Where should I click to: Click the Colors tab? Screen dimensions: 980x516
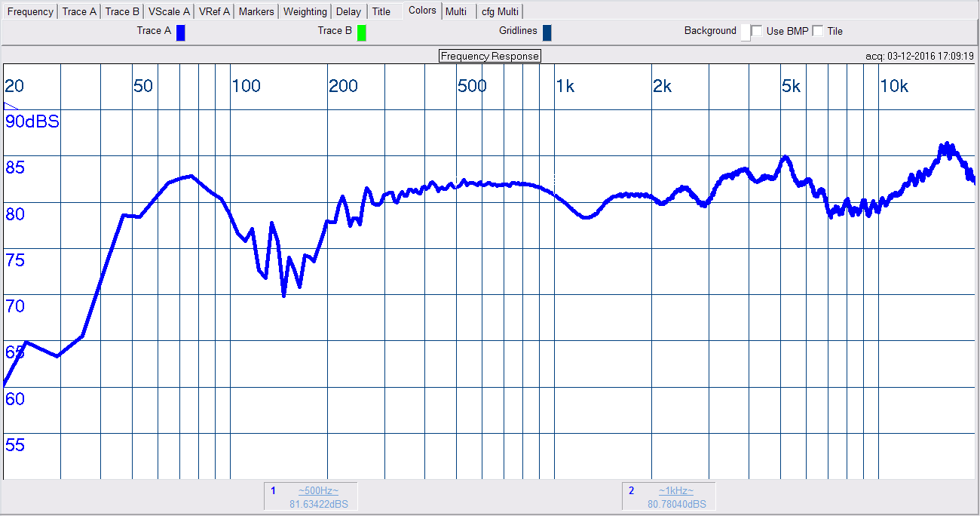click(x=422, y=10)
